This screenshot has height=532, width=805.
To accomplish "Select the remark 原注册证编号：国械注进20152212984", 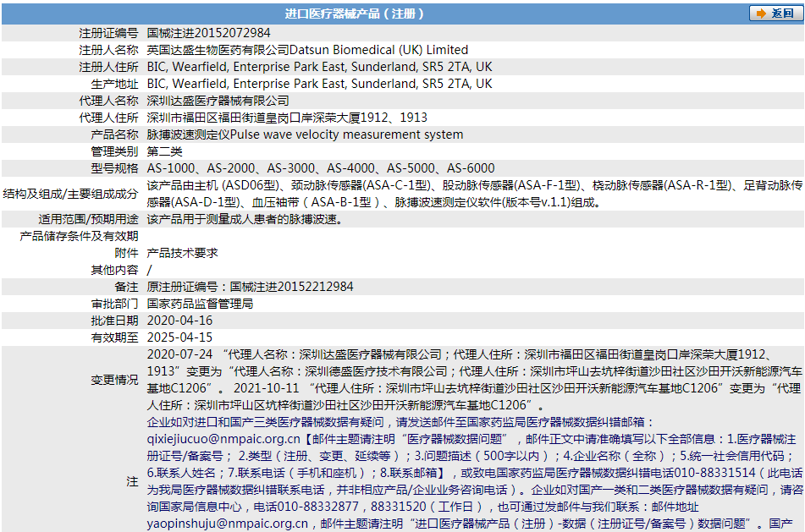I will point(250,287).
